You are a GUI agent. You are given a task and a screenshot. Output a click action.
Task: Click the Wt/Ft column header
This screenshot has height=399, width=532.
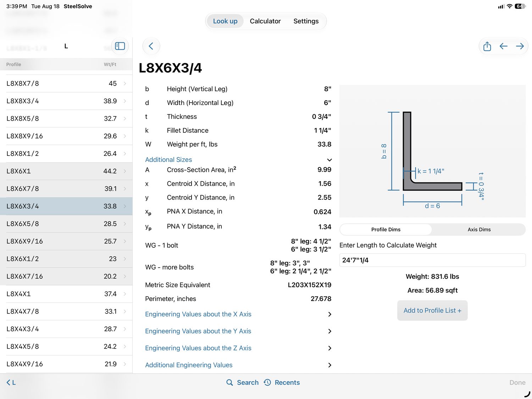tap(110, 64)
